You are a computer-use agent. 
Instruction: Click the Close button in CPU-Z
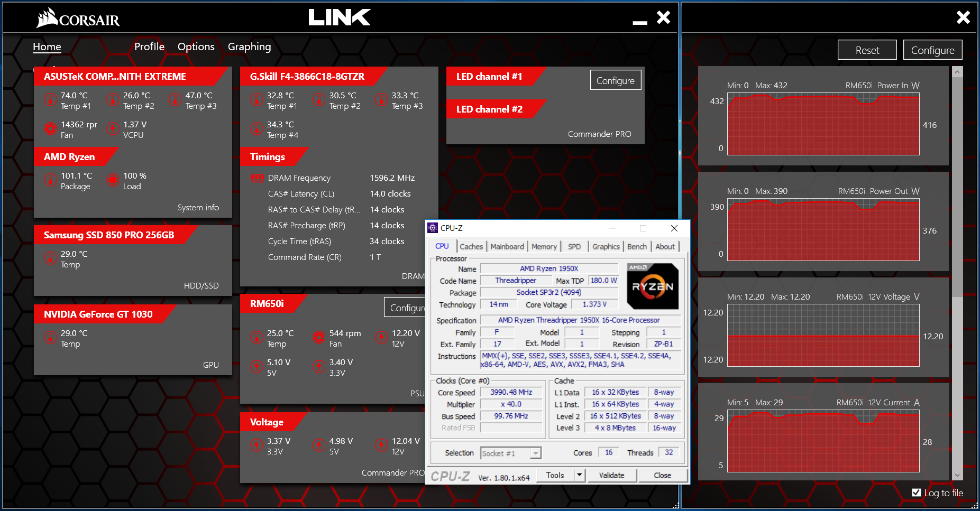click(662, 475)
